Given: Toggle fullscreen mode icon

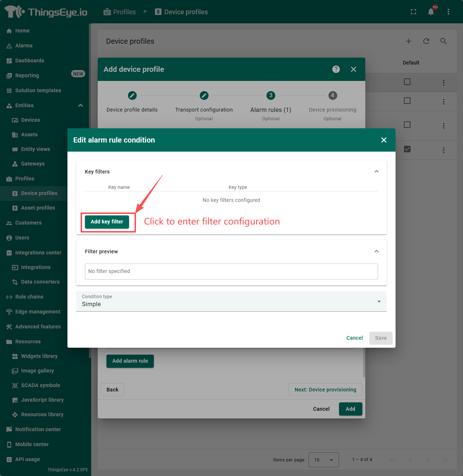Looking at the screenshot, I should 413,12.
